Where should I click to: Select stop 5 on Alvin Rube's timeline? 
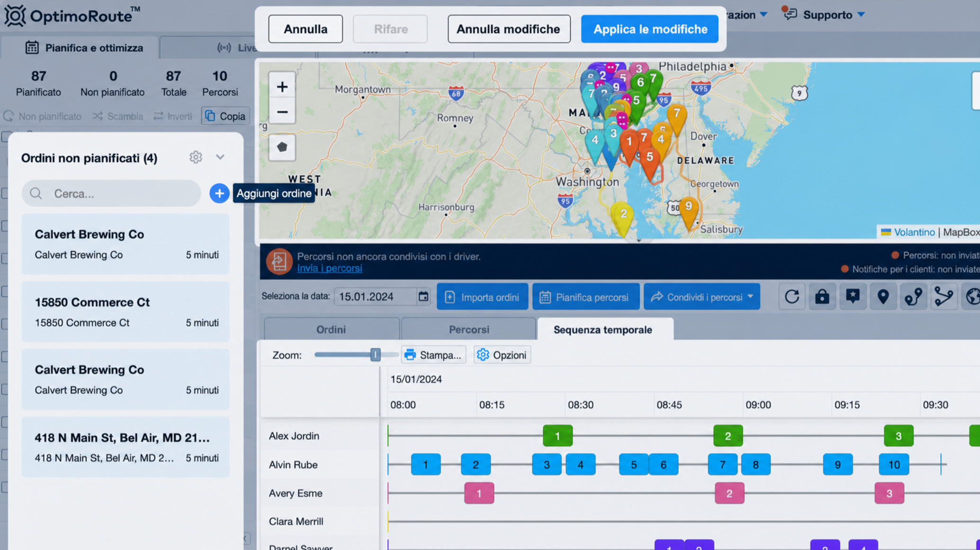tap(634, 465)
